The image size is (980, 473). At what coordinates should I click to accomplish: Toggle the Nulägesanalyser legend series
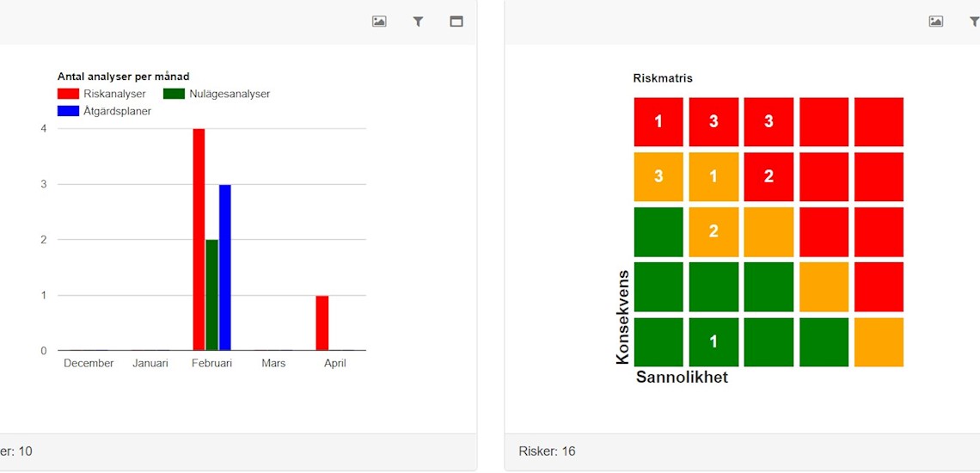(x=218, y=94)
